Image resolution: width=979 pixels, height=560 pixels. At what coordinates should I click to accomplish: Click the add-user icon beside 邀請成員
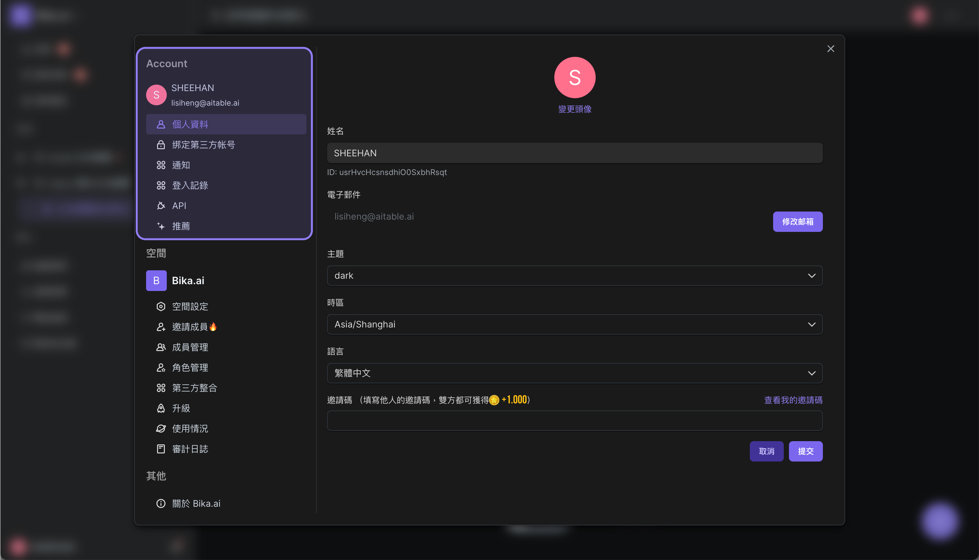[161, 327]
